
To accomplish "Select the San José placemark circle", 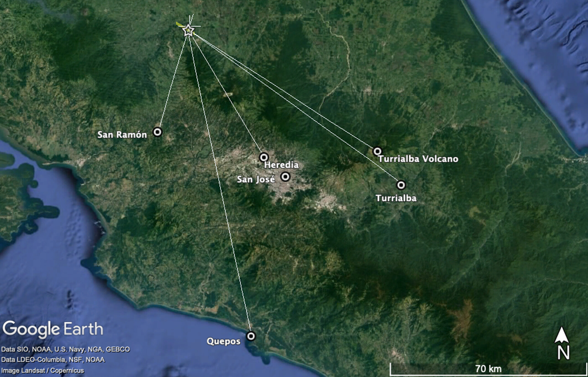I will pyautogui.click(x=285, y=176).
